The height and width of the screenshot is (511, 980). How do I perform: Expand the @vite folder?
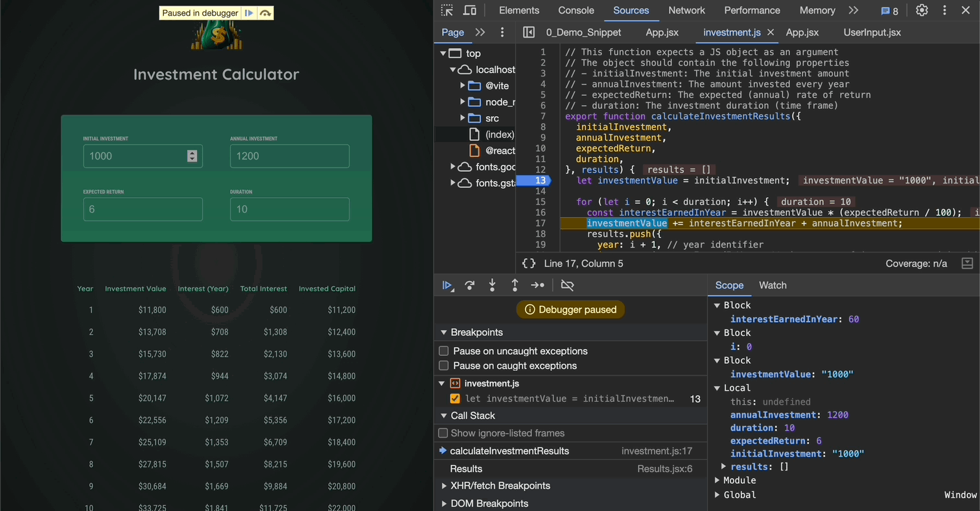463,86
